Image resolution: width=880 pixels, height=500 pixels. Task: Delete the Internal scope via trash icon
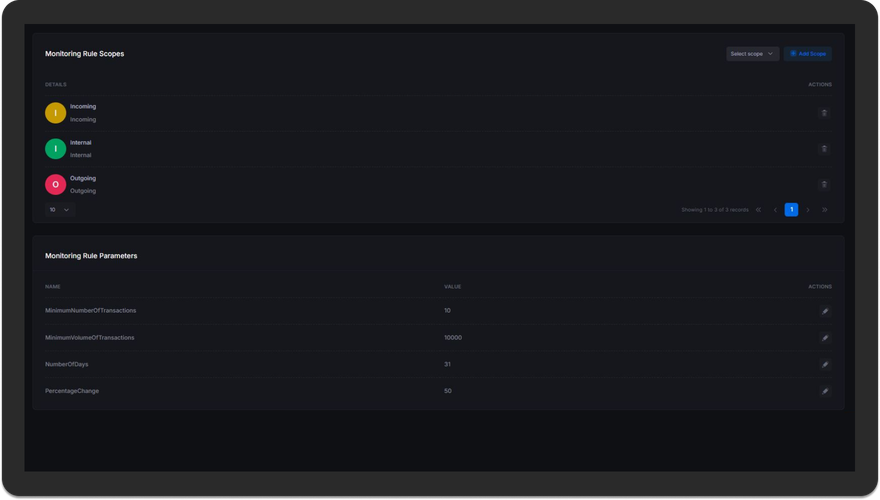tap(824, 149)
